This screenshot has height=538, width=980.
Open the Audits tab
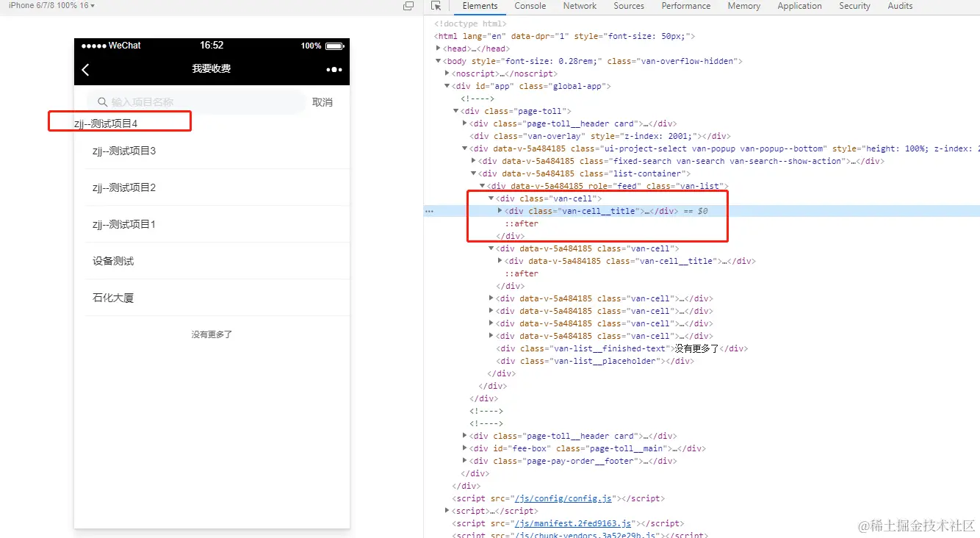coord(900,6)
